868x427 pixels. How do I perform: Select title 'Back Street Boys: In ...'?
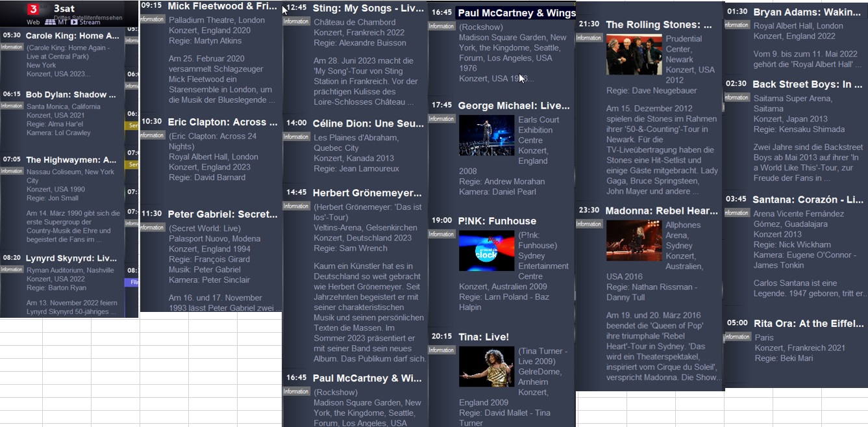[x=808, y=84]
